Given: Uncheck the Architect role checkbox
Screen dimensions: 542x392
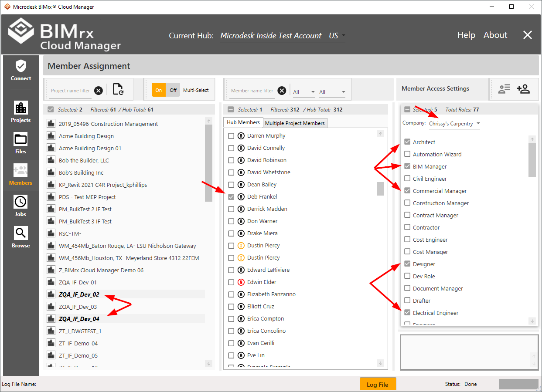Looking at the screenshot, I should coord(407,142).
